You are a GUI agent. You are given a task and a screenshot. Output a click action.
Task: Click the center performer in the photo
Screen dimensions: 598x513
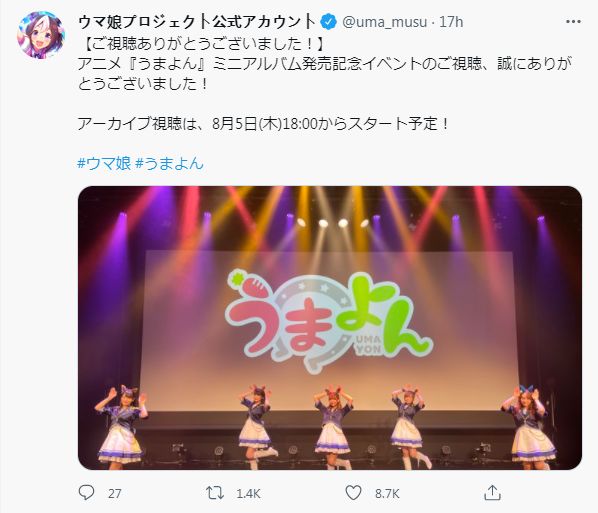point(333,426)
